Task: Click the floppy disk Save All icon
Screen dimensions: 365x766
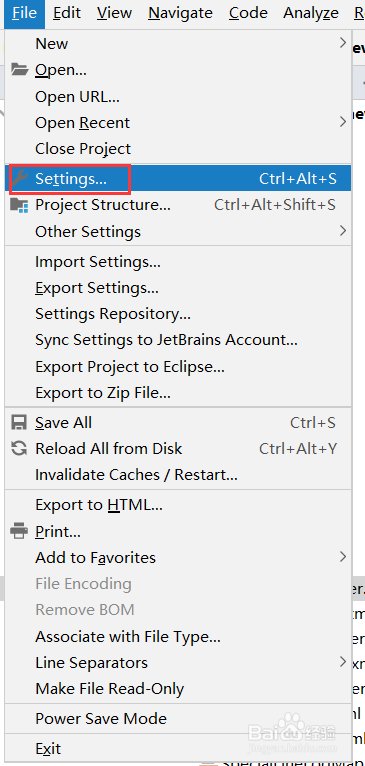Action: click(20, 423)
